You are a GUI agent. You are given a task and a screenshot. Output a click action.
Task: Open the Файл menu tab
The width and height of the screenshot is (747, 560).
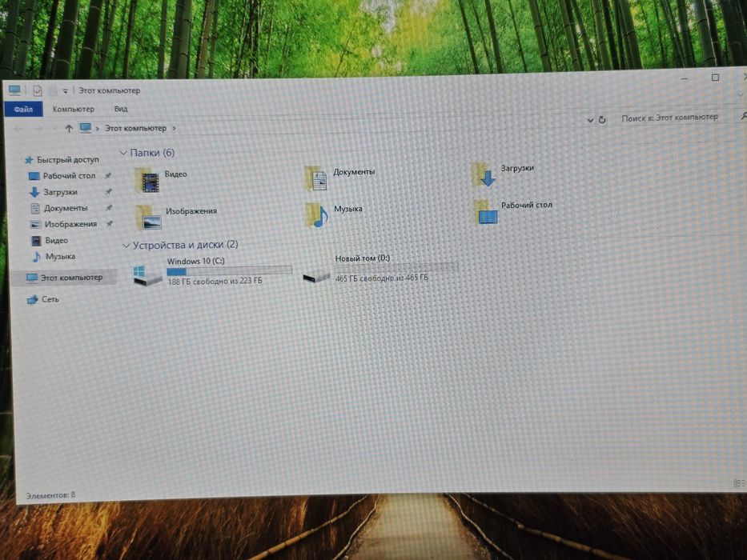[23, 109]
